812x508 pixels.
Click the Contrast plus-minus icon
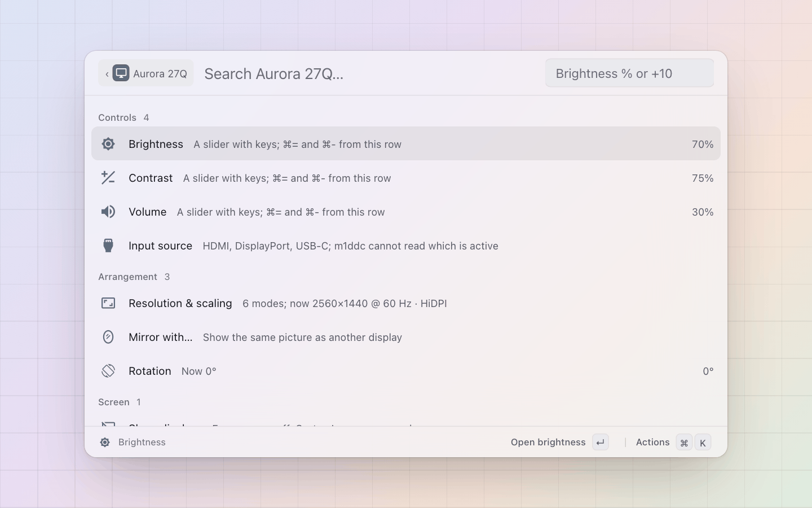click(108, 178)
